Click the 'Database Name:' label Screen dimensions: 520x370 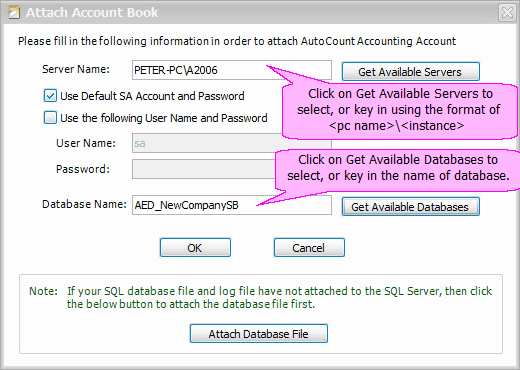(x=84, y=204)
